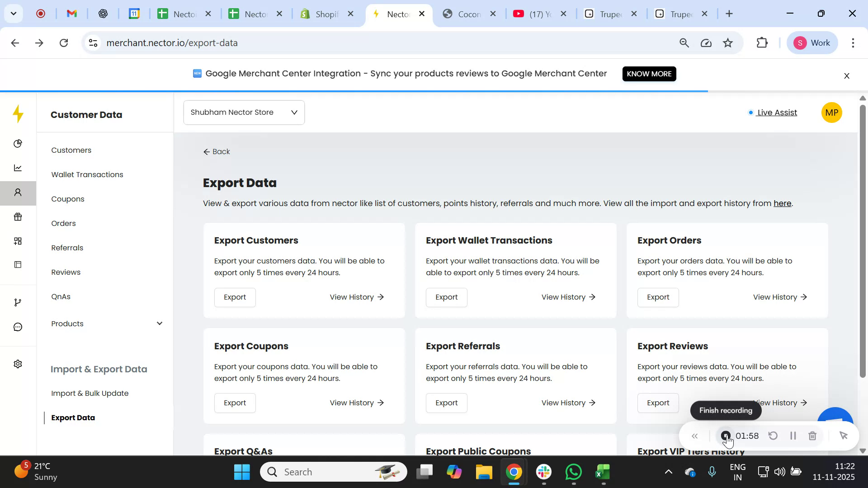Image resolution: width=868 pixels, height=488 pixels.
Task: Click the KNOW MORE banner button
Action: 649,74
